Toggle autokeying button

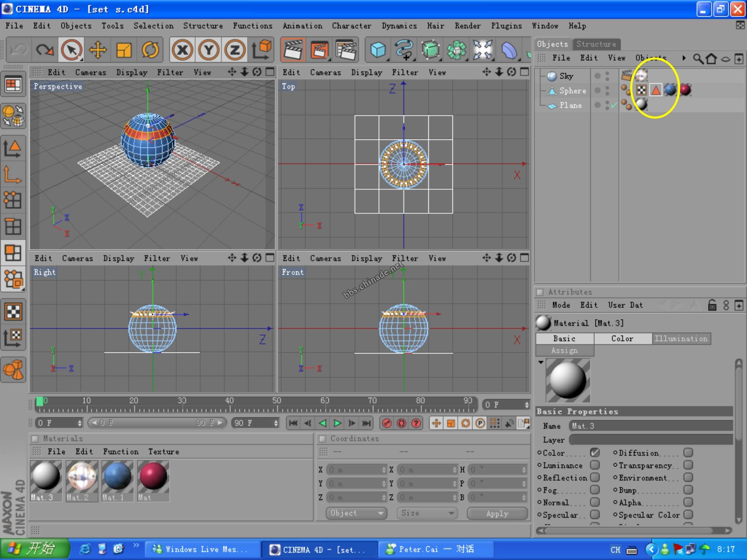pyautogui.click(x=402, y=423)
